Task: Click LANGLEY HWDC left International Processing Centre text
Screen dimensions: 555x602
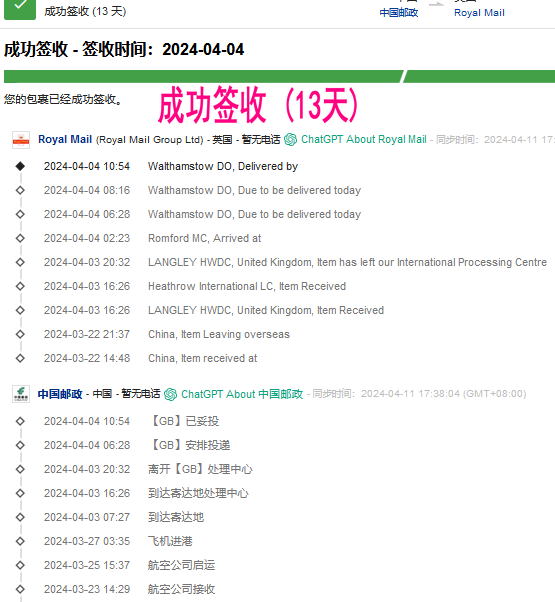Action: [x=347, y=262]
